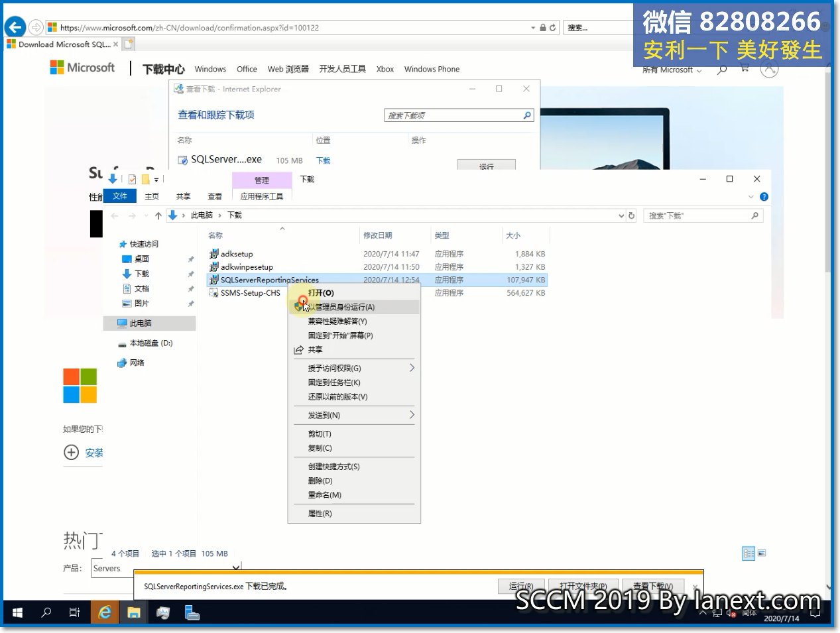This screenshot has height=633, width=840.
Task: Open the Office link in Microsoft navigation
Action: pyautogui.click(x=247, y=69)
